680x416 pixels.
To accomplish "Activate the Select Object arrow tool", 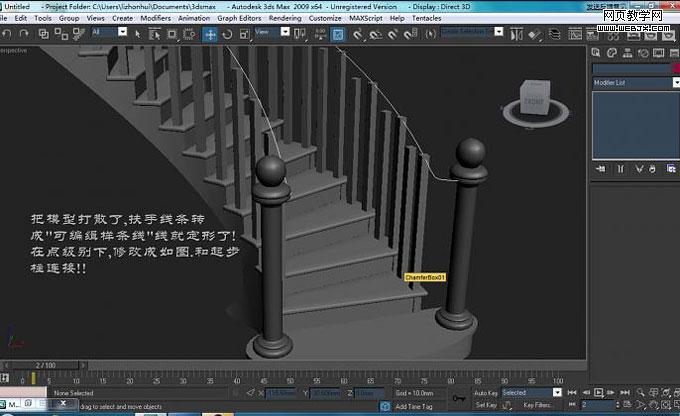I will [137, 34].
